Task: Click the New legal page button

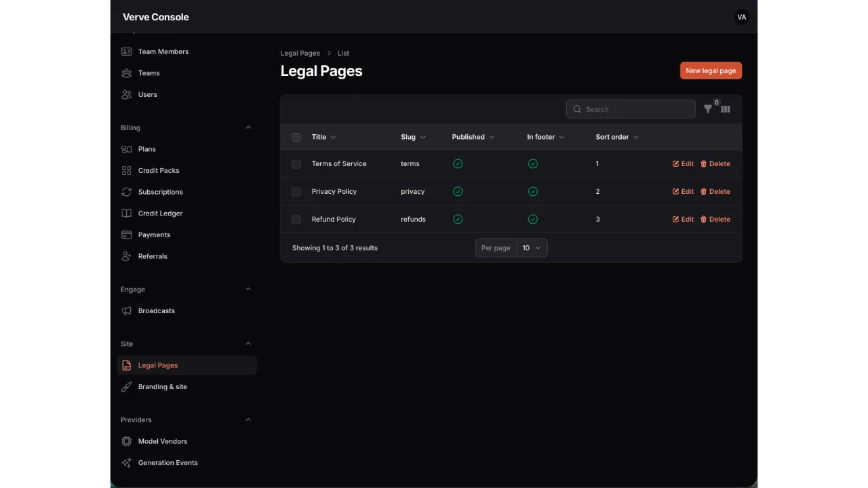Action: (x=711, y=70)
